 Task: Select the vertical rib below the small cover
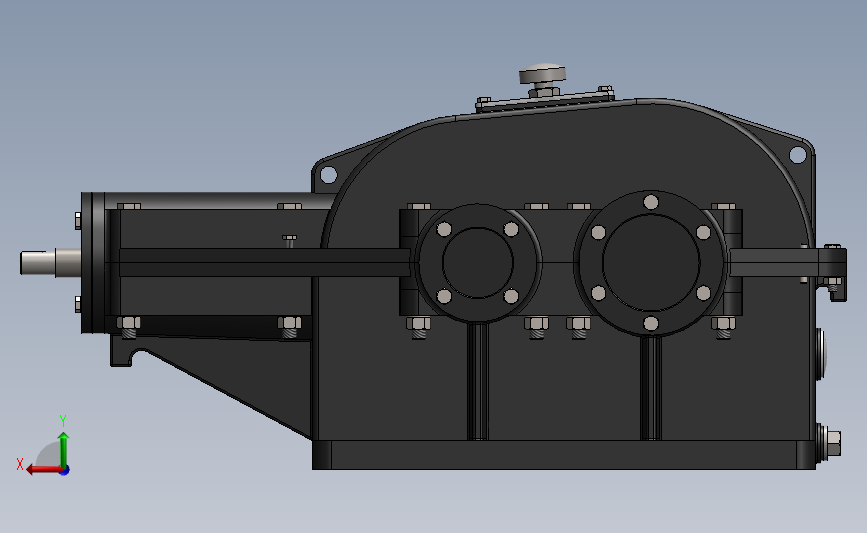tap(477, 382)
